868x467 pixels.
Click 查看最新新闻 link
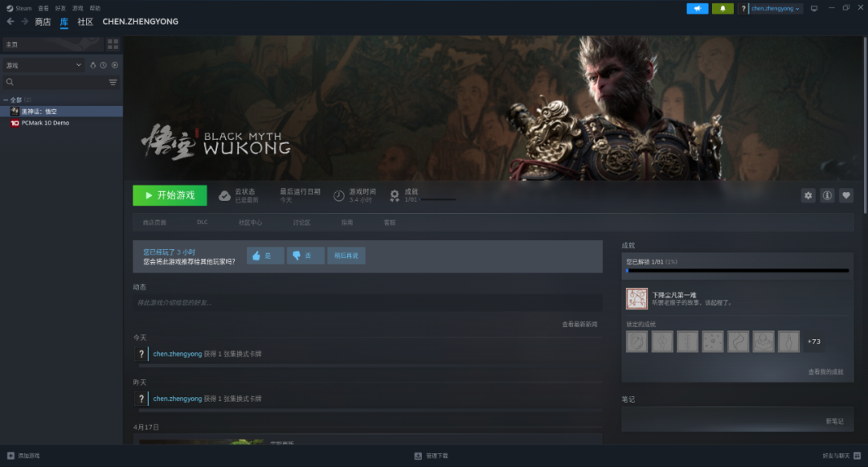[x=579, y=324]
